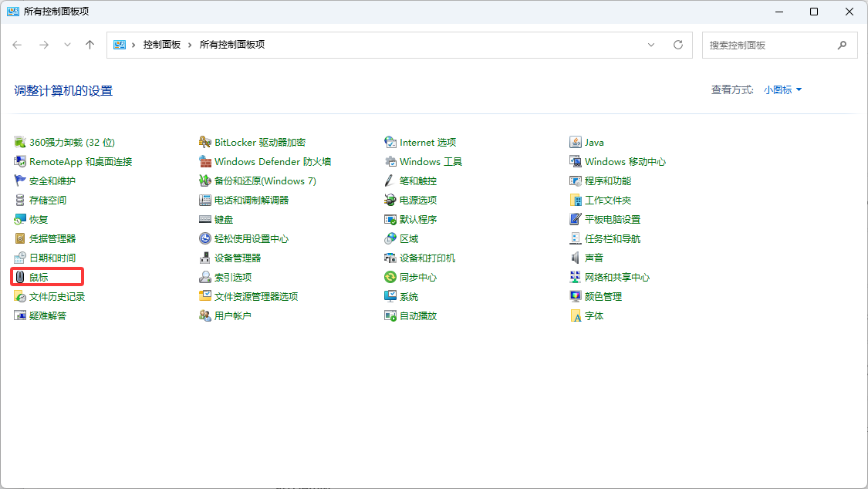
Task: Open the 默认程序 icon
Action: [390, 220]
